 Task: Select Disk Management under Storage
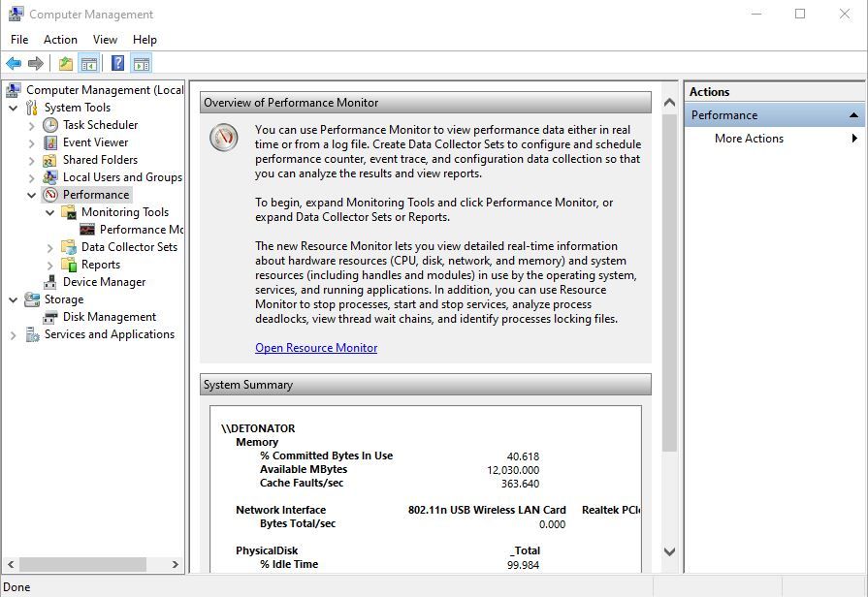pos(110,317)
